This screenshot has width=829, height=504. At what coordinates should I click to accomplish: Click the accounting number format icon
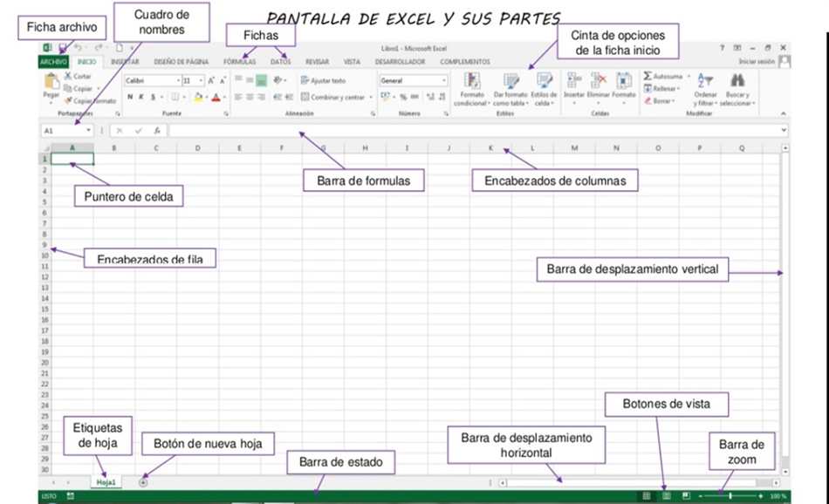[x=385, y=97]
